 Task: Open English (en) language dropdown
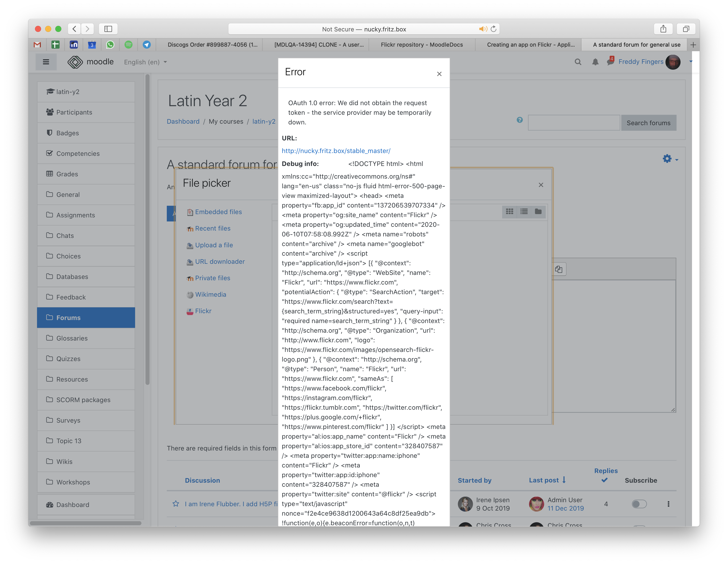145,62
